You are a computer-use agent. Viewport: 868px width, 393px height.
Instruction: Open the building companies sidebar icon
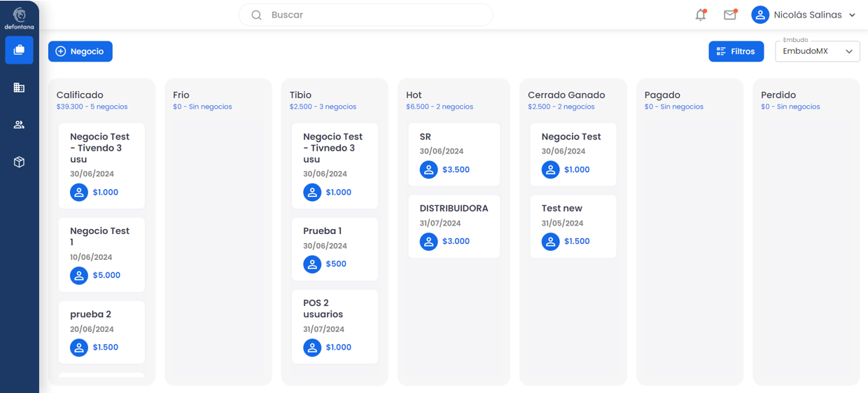coord(19,88)
